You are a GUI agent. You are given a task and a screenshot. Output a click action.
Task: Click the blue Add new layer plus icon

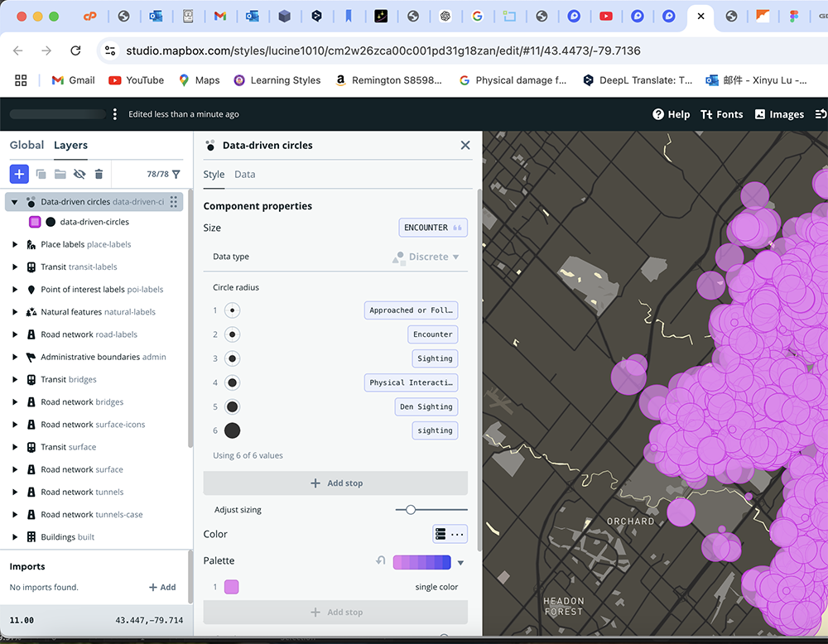18,174
